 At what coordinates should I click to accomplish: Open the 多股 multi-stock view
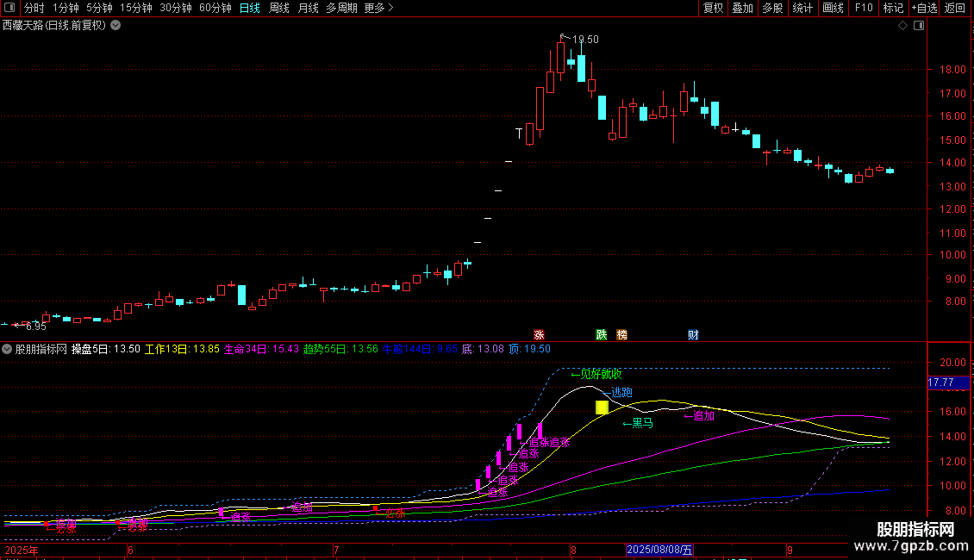[773, 8]
